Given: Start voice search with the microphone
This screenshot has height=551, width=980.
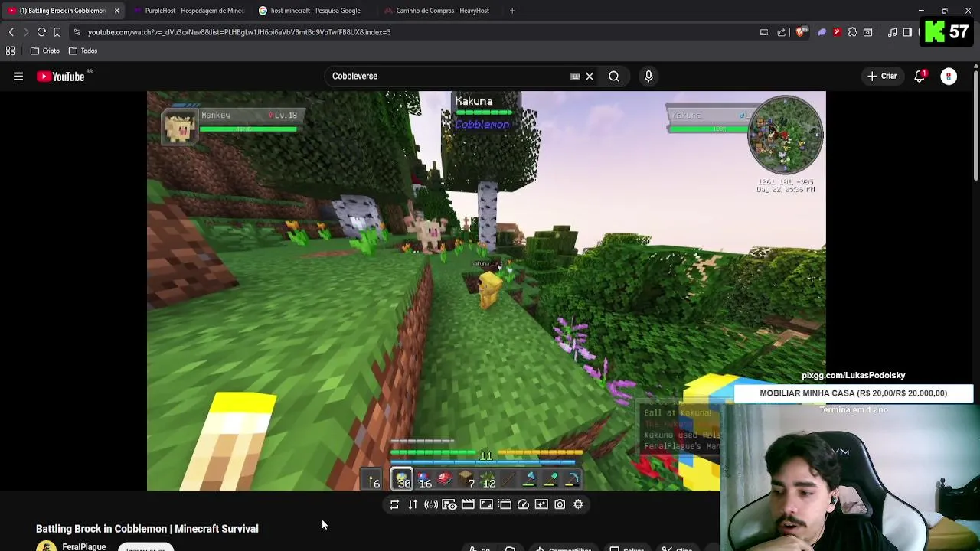Looking at the screenshot, I should [648, 77].
